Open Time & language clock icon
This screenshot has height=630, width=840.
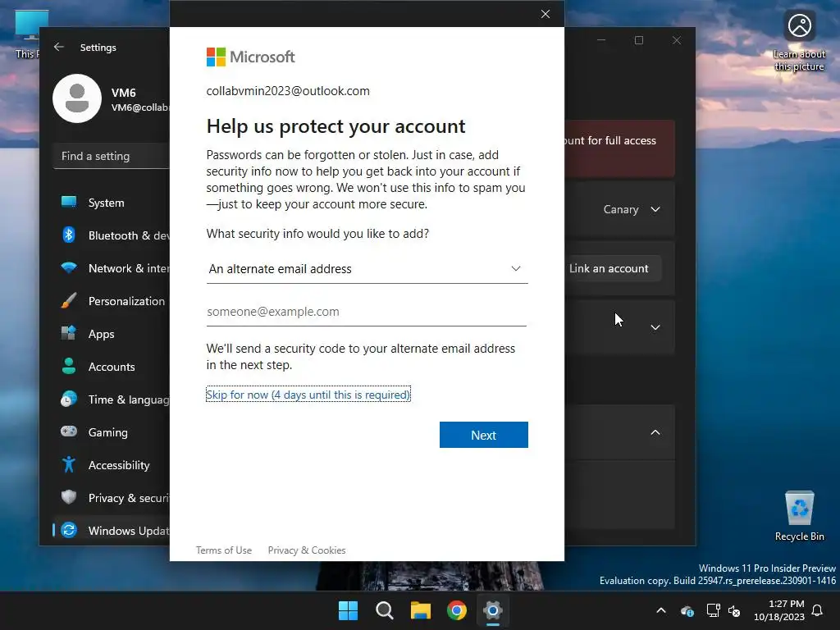(69, 399)
